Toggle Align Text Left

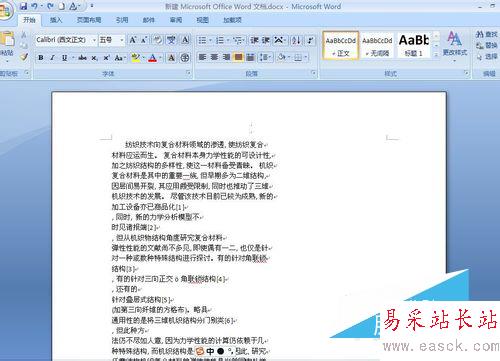tap(202, 57)
